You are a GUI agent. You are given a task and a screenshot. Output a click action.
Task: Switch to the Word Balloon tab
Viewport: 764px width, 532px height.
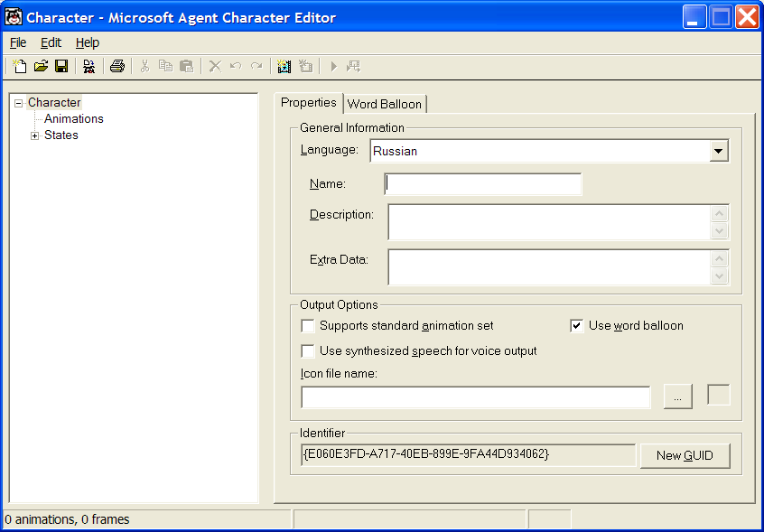tap(384, 104)
